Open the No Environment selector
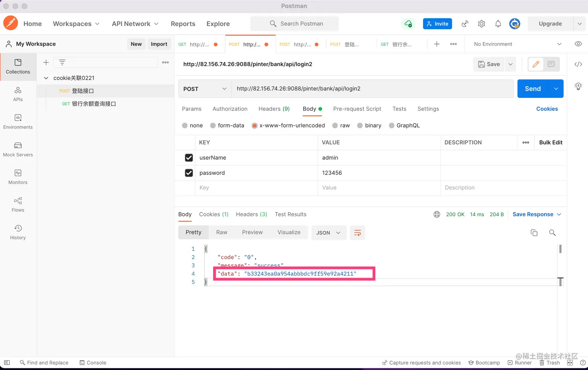 518,44
